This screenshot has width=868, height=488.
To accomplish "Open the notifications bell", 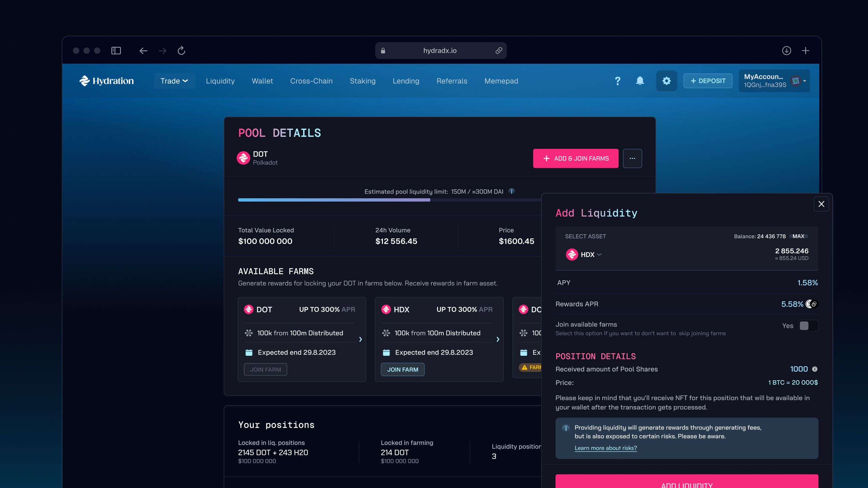I will pyautogui.click(x=640, y=81).
